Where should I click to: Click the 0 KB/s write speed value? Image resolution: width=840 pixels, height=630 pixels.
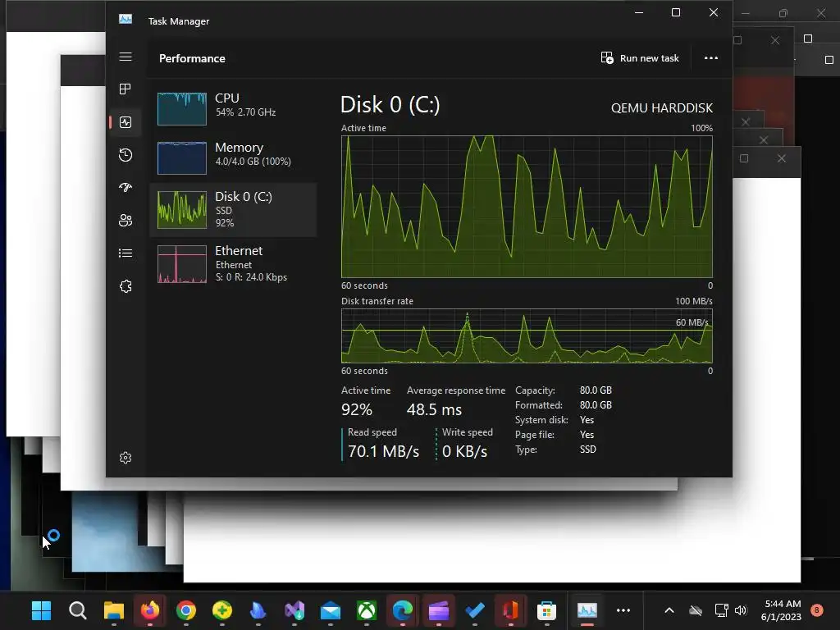(x=464, y=452)
